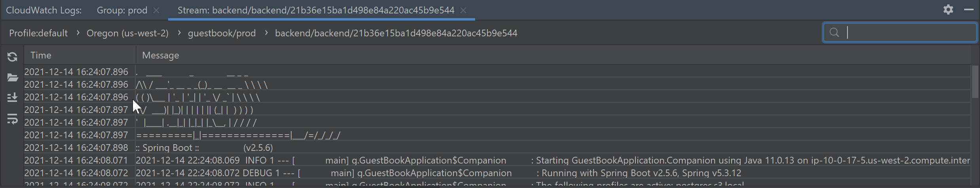Viewport: 980px width, 188px height.
Task: Click the open-in-editor folder icon
Action: click(x=12, y=77)
